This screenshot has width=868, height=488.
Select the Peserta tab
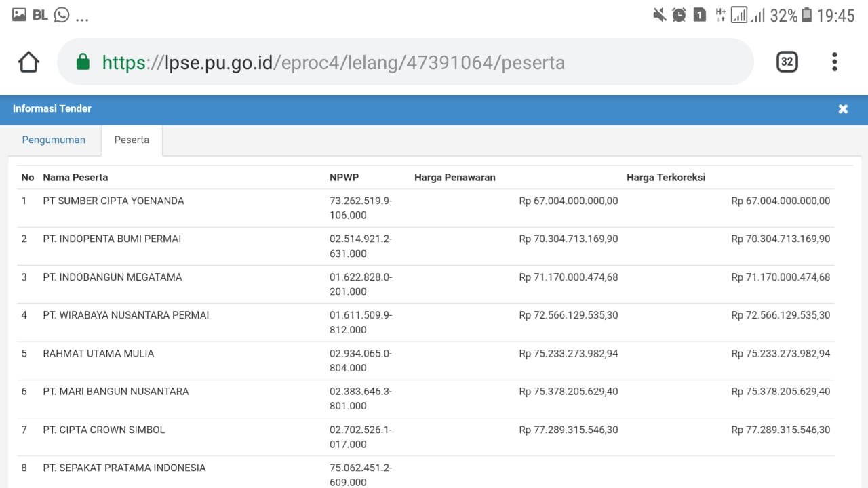(x=132, y=140)
